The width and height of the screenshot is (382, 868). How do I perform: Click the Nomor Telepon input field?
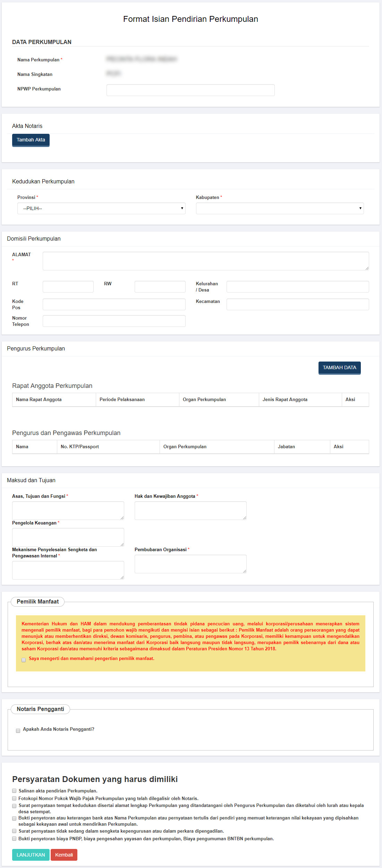point(114,321)
